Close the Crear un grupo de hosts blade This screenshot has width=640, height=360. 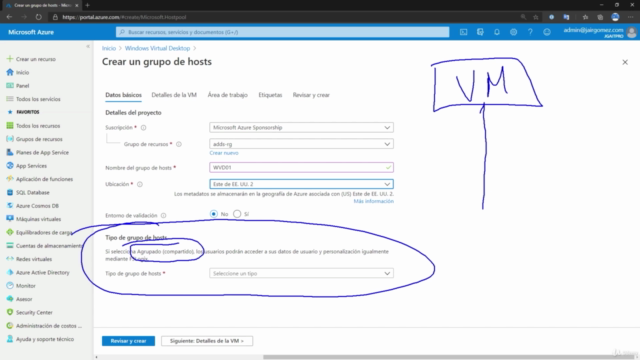pyautogui.click(x=625, y=62)
